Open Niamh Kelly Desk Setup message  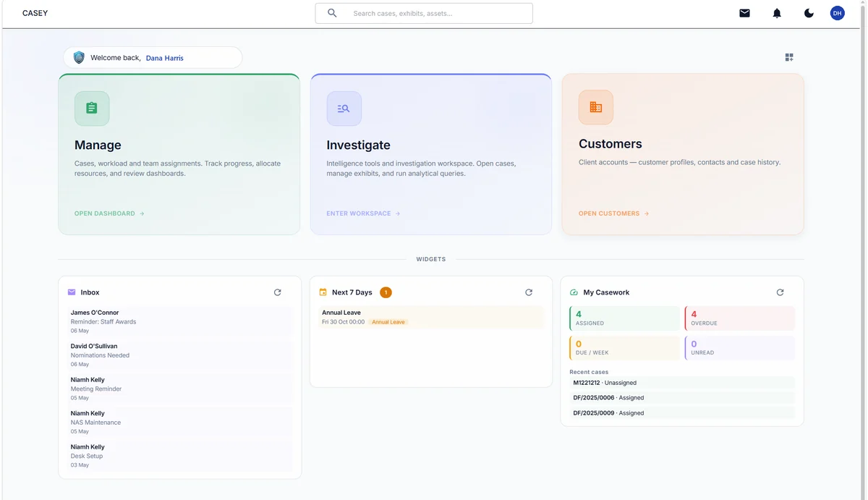tap(180, 456)
